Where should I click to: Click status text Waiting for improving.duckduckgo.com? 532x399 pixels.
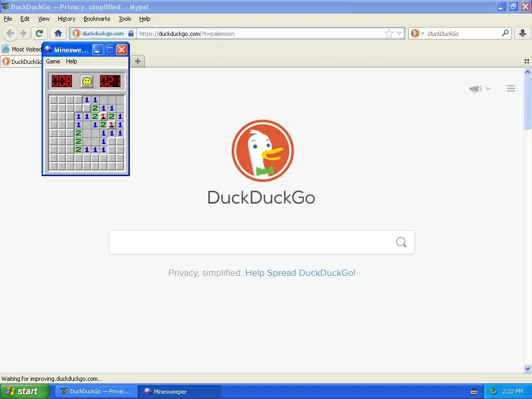[51, 379]
